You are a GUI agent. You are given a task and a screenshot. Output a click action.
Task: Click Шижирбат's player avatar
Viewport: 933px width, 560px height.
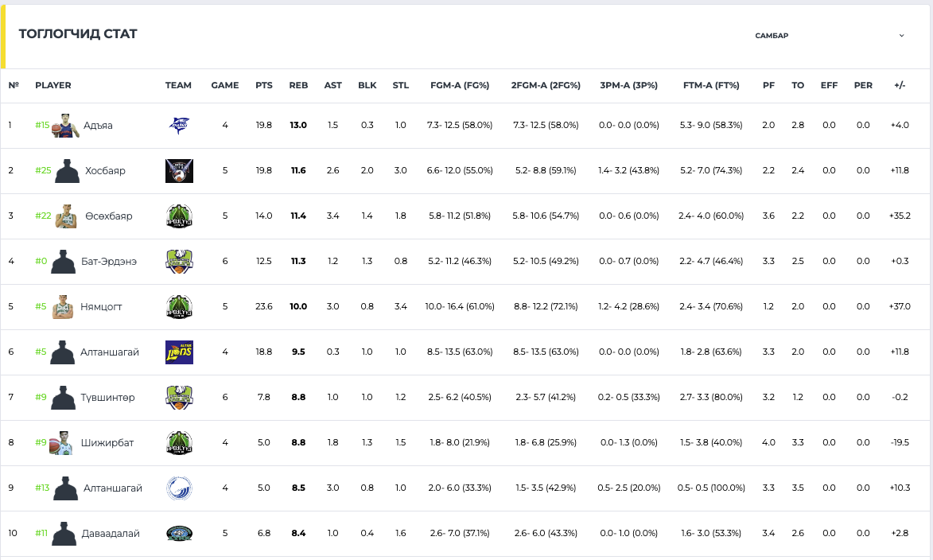61,443
